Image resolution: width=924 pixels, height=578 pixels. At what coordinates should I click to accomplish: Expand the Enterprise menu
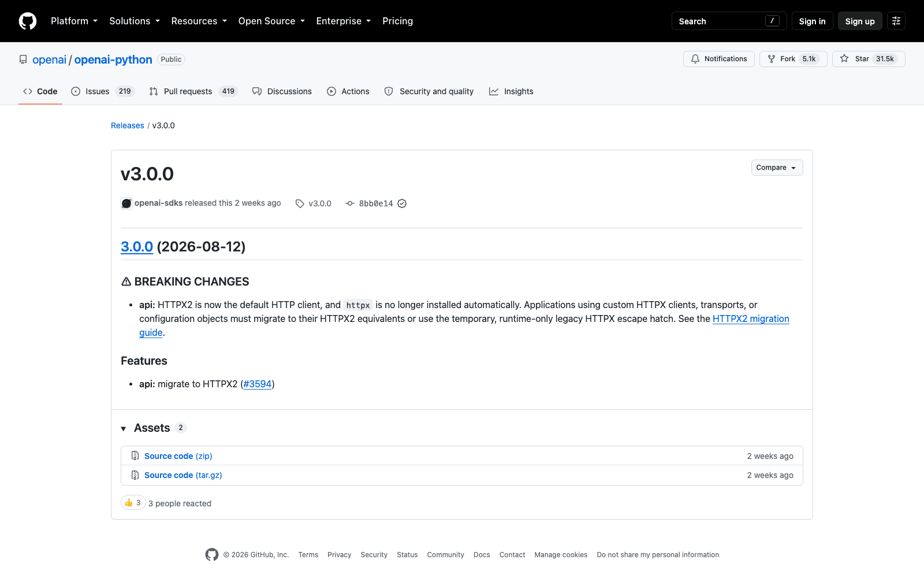(344, 21)
